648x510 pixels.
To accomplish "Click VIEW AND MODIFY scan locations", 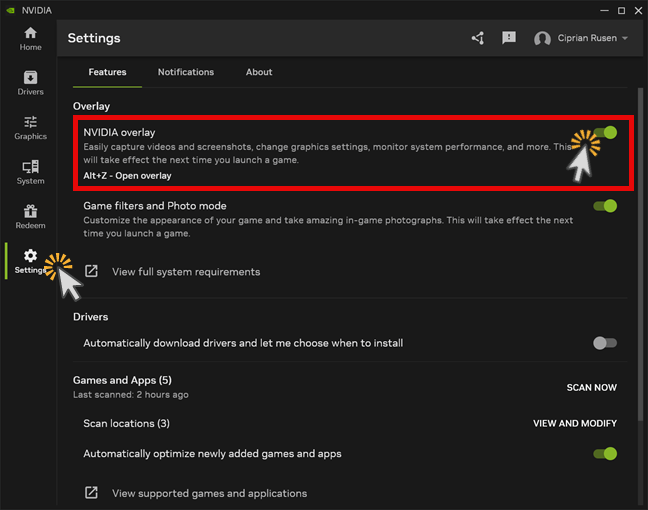I will coord(574,423).
